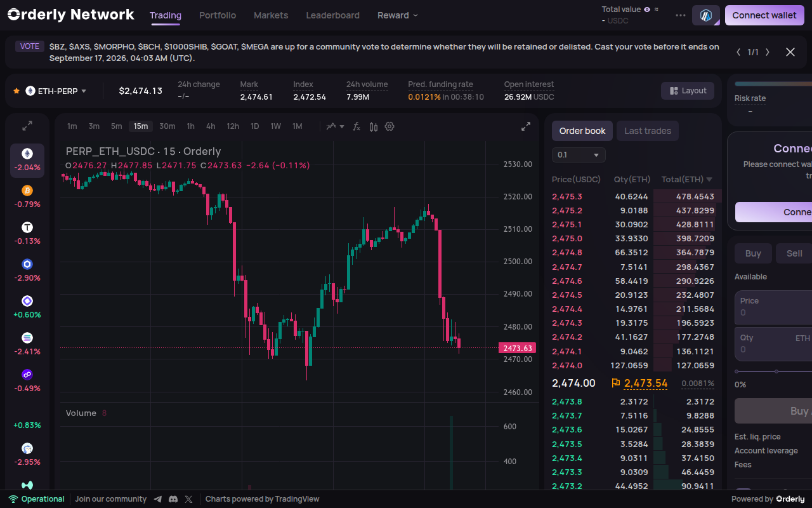Select the 1h timeframe
The image size is (812, 508).
(190, 126)
